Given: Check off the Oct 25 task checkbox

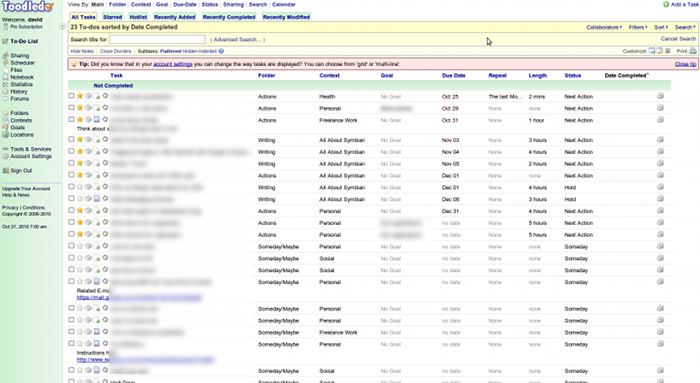Looking at the screenshot, I should coord(71,96).
